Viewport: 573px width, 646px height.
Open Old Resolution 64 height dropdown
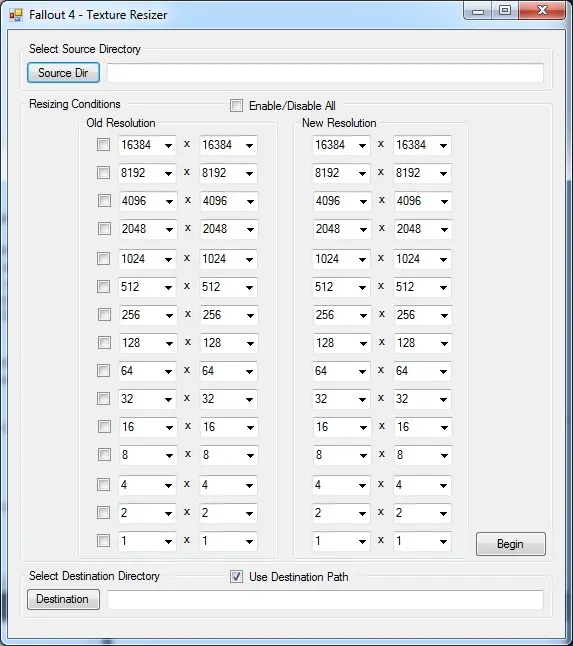click(228, 372)
